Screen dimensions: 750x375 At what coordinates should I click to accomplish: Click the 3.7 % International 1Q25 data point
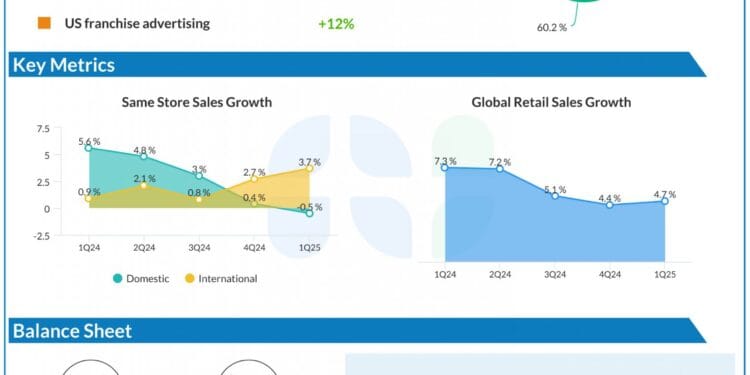[309, 168]
